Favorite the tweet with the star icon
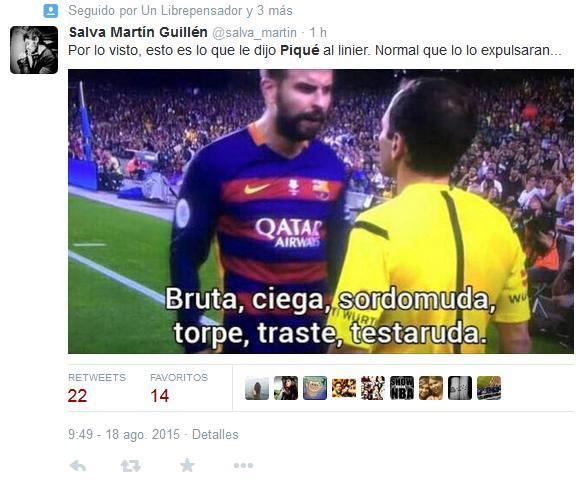 coord(187,465)
